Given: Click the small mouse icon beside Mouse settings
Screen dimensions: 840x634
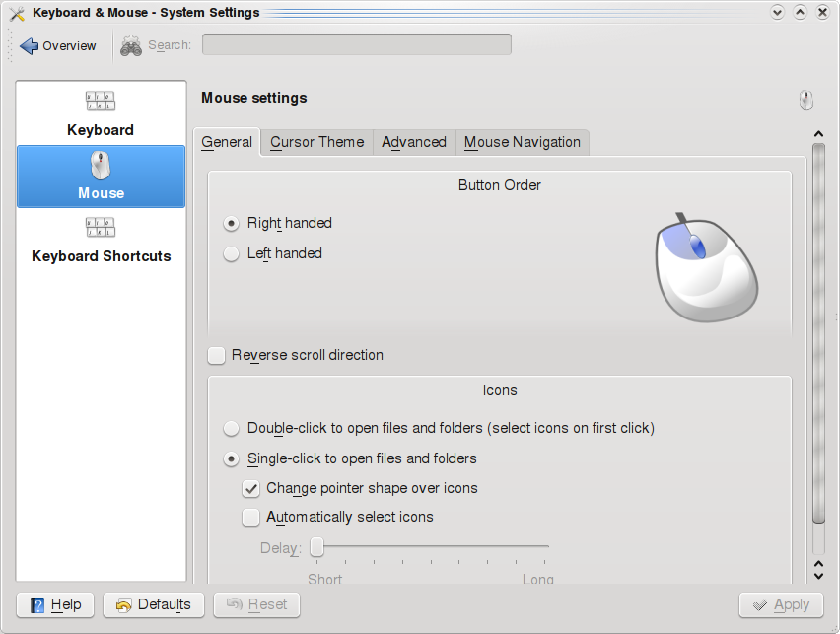Looking at the screenshot, I should coord(805,100).
